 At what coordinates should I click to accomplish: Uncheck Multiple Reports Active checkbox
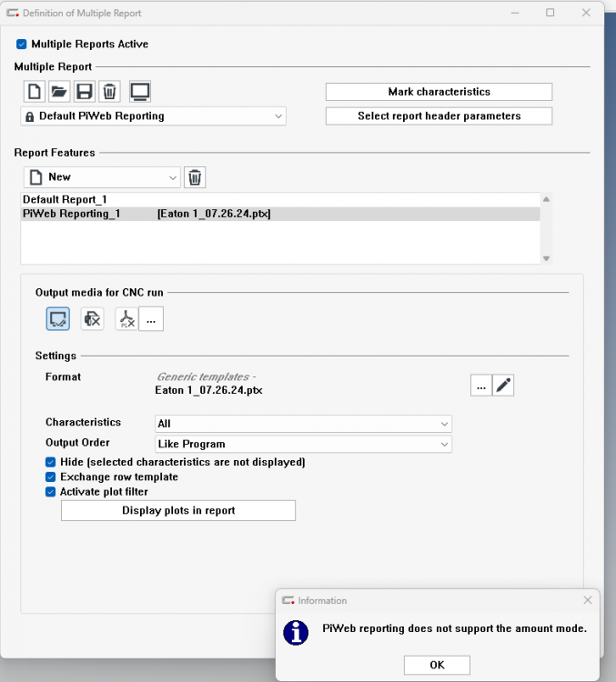21,45
